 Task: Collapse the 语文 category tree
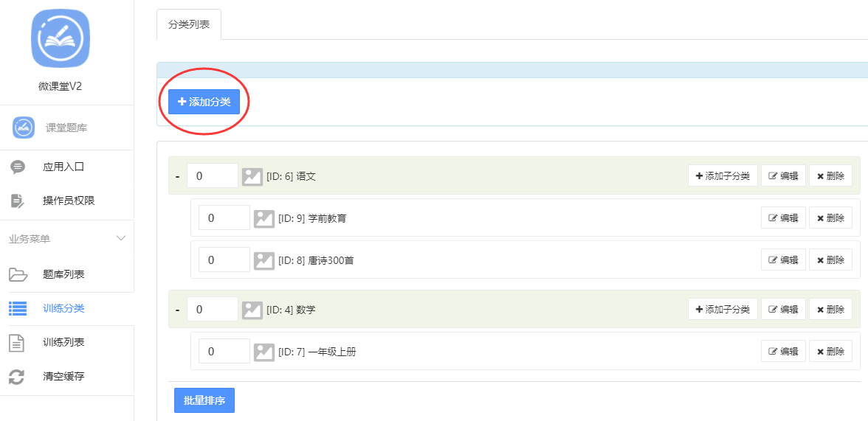(178, 176)
